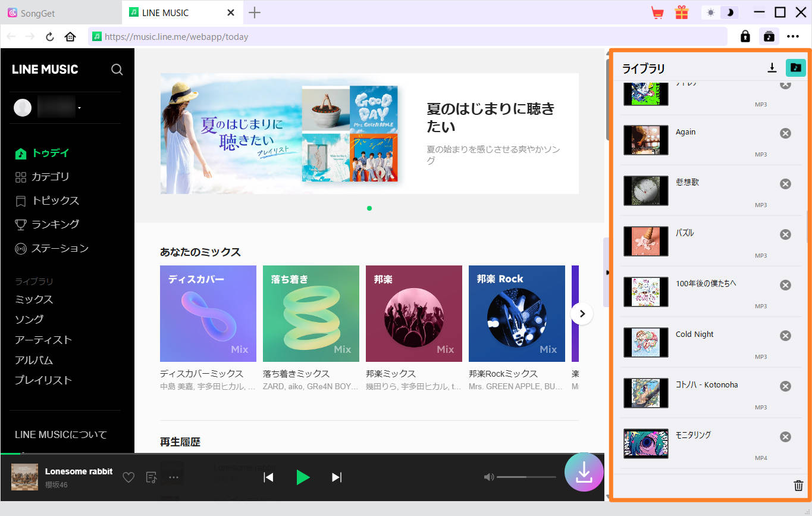Mute the player volume speaker

click(x=489, y=477)
